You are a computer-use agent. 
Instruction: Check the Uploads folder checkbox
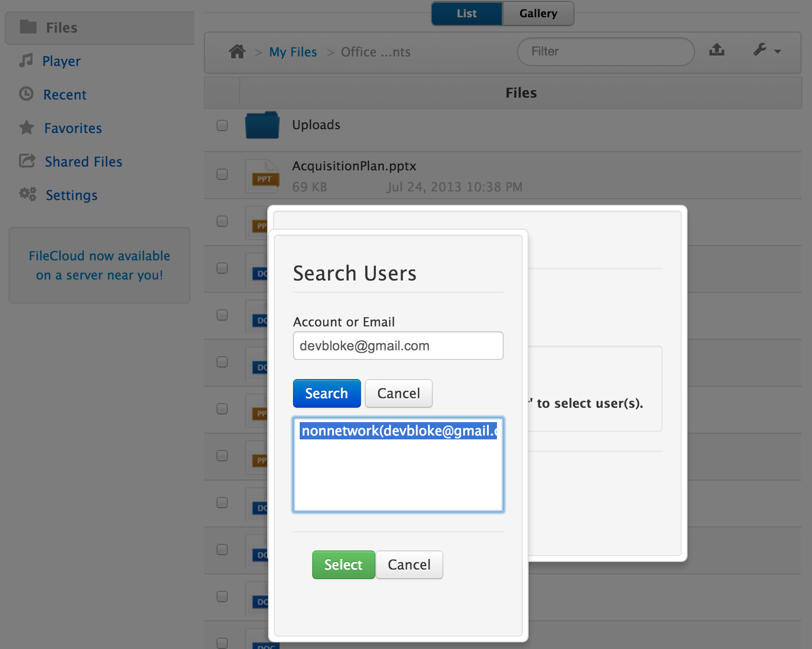coord(222,125)
